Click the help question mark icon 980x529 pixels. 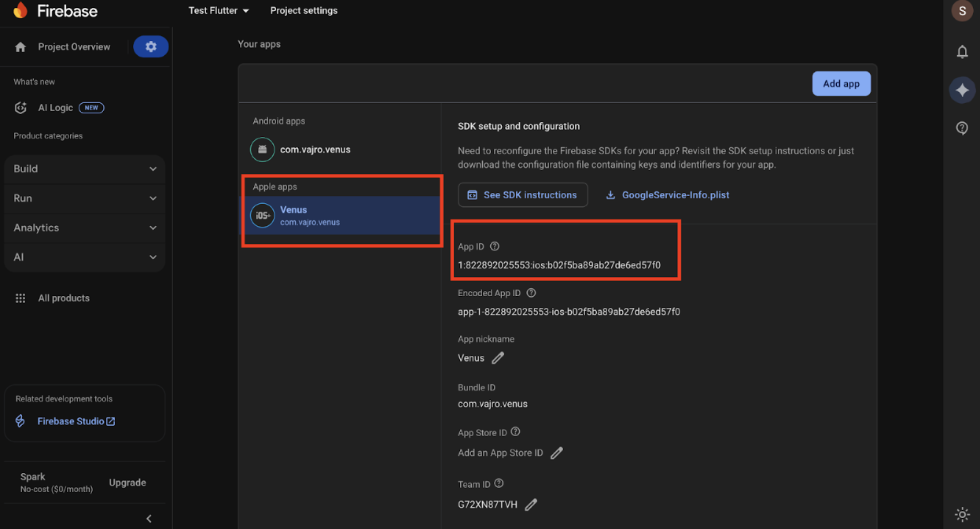pos(962,128)
